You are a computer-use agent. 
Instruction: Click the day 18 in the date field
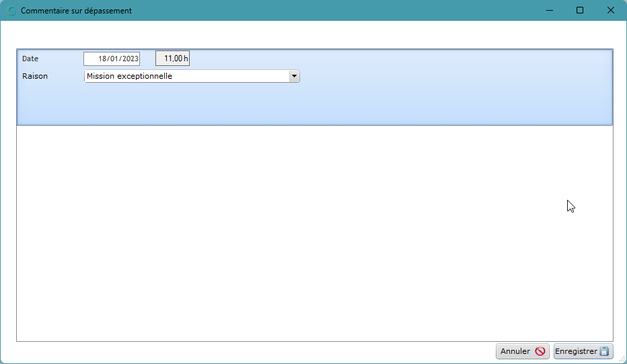(x=102, y=59)
